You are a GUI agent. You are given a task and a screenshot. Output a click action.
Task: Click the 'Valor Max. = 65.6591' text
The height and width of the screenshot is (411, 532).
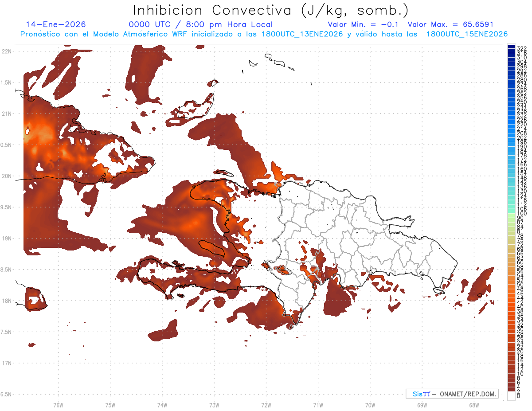[450, 25]
